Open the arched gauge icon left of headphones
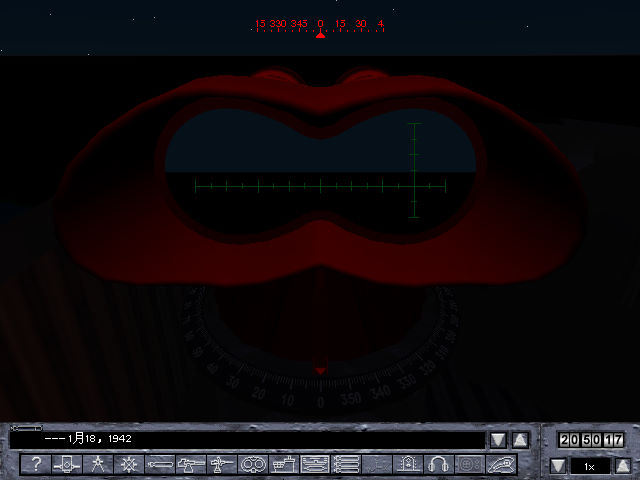 click(407, 464)
